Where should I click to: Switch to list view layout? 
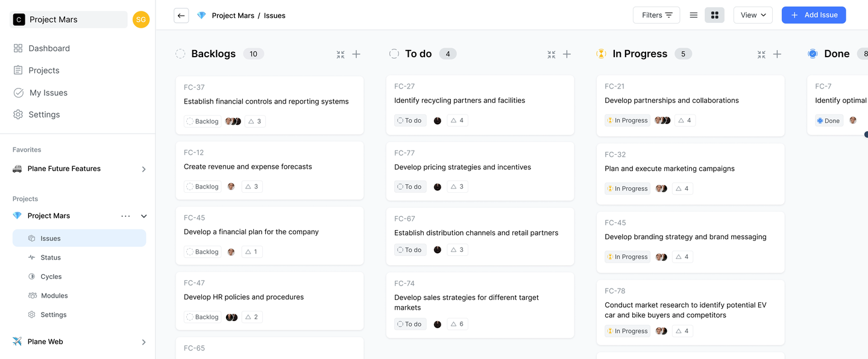point(694,15)
